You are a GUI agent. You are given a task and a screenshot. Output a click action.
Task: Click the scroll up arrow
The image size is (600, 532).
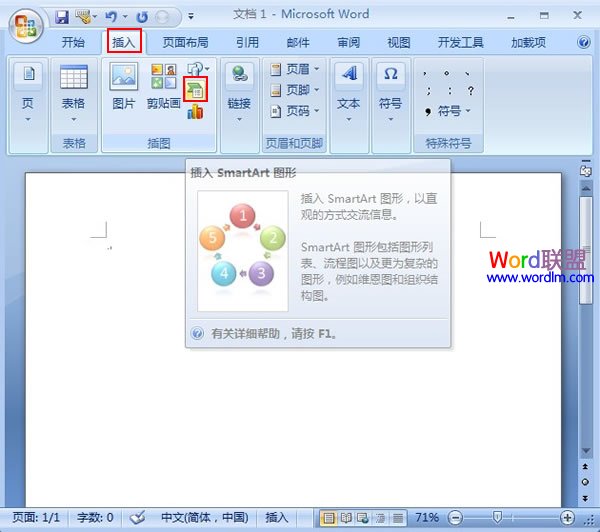pyautogui.click(x=585, y=188)
